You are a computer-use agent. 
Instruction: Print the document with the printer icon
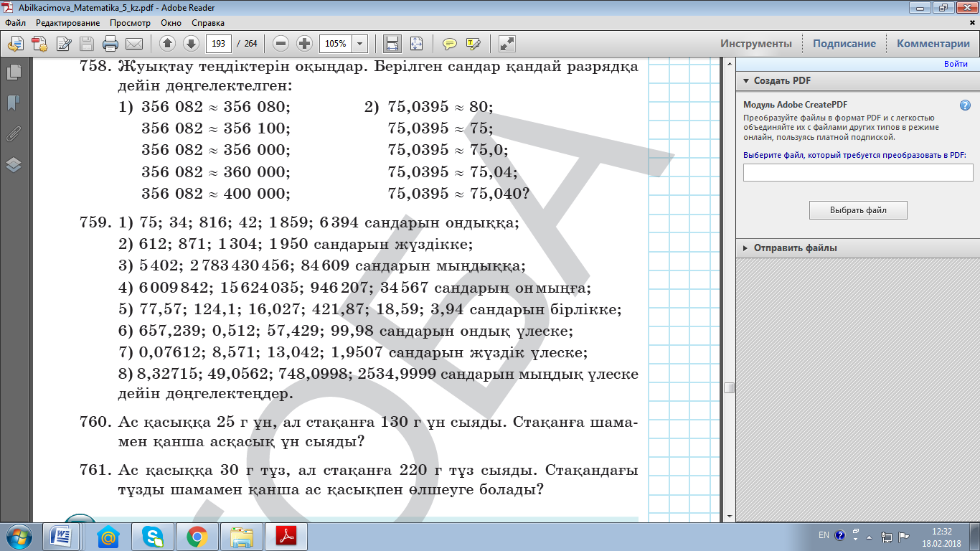tap(110, 44)
